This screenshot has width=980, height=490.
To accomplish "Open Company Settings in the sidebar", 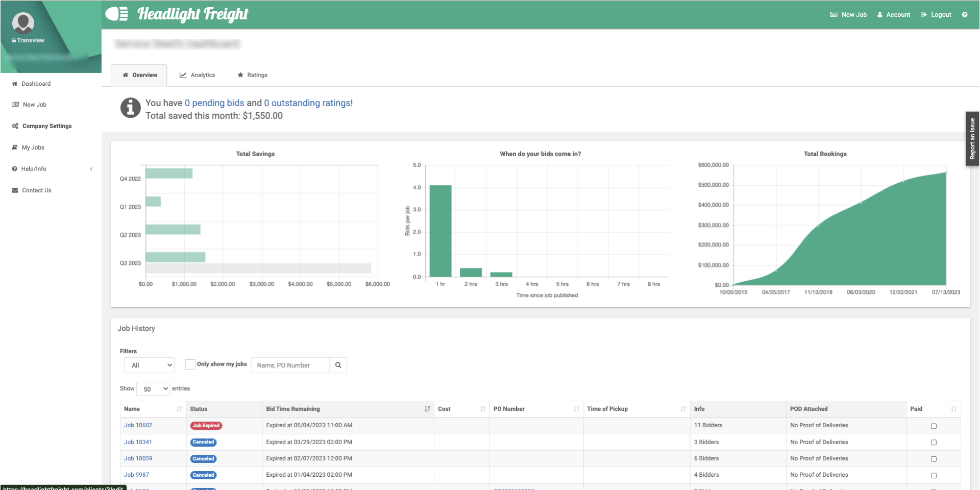I will click(47, 126).
